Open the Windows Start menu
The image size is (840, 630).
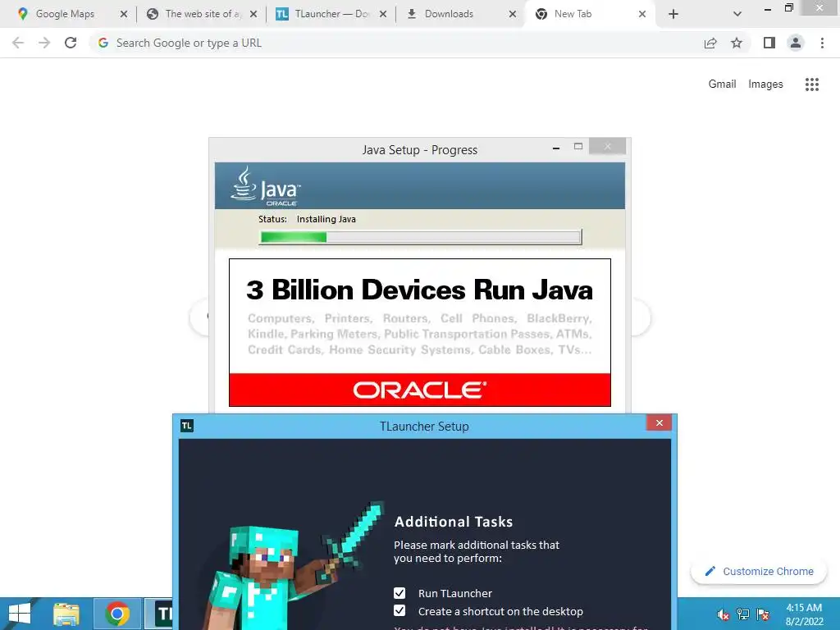point(20,614)
